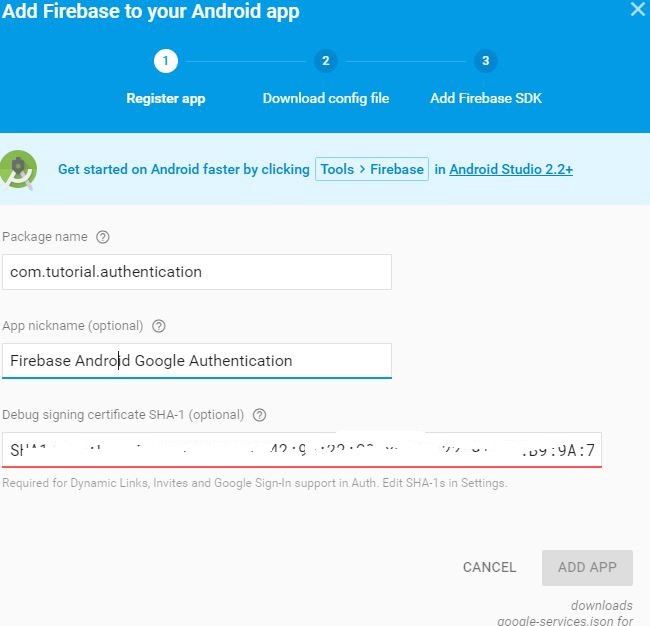Screen dimensions: 650x626
Task: Open the Android Studio 2.2+ link
Action: coord(511,169)
